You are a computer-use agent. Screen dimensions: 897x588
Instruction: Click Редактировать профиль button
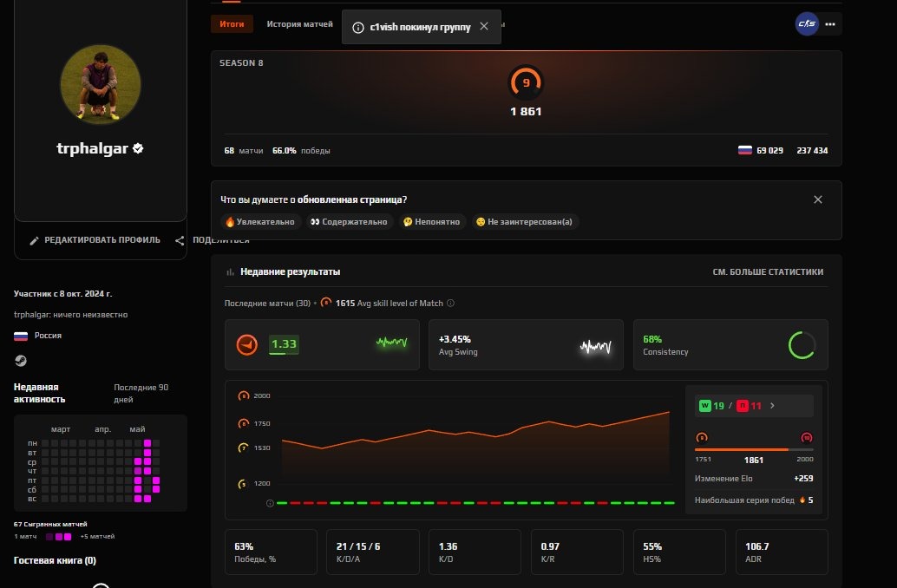click(x=95, y=240)
